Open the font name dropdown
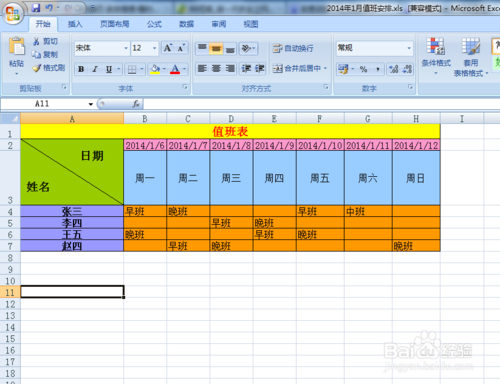Screen dimensions: 500x384 coord(126,48)
